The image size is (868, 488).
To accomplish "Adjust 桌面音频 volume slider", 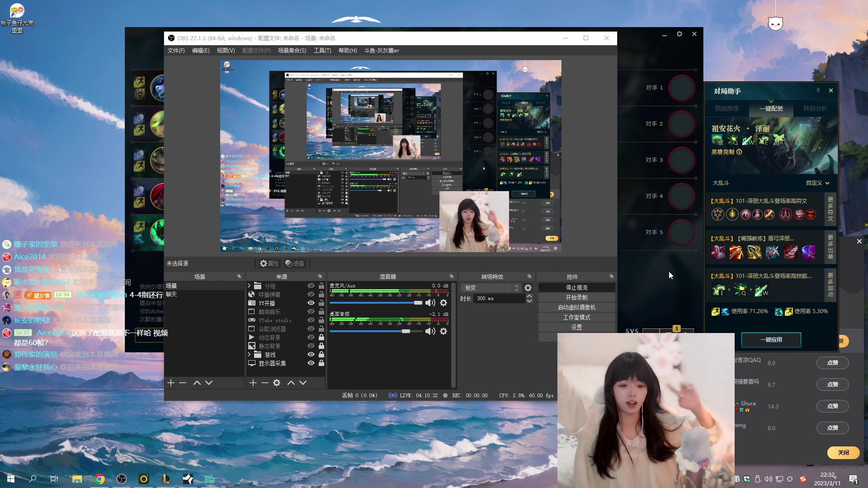I will coord(376,331).
